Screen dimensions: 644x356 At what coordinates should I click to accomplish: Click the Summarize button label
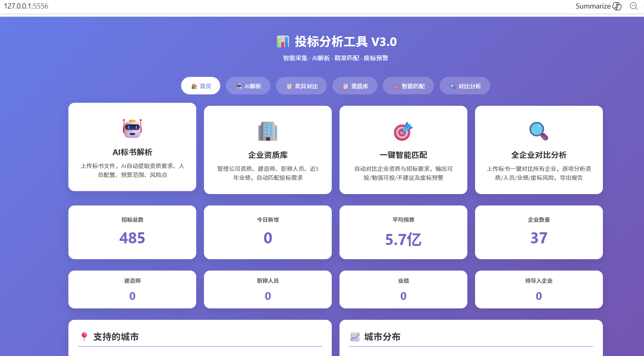point(593,6)
